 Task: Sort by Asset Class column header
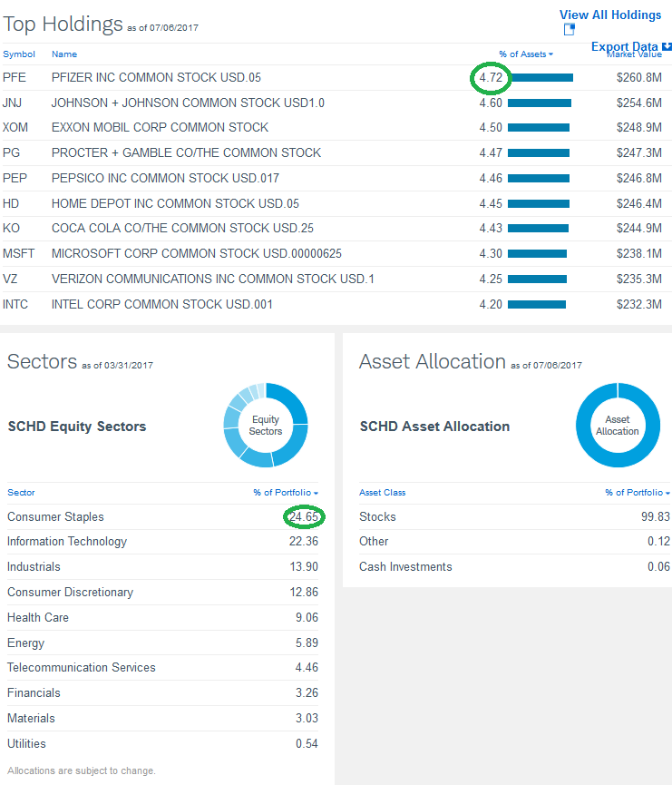[x=383, y=492]
